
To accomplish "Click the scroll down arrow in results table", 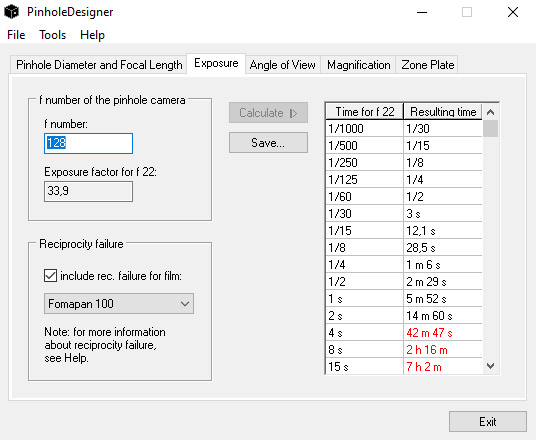I will [491, 366].
